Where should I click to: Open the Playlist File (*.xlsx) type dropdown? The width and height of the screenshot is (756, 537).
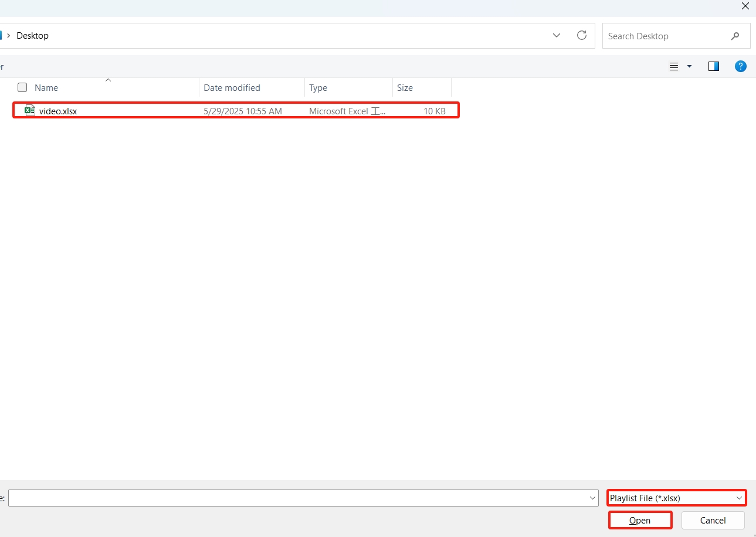click(676, 498)
